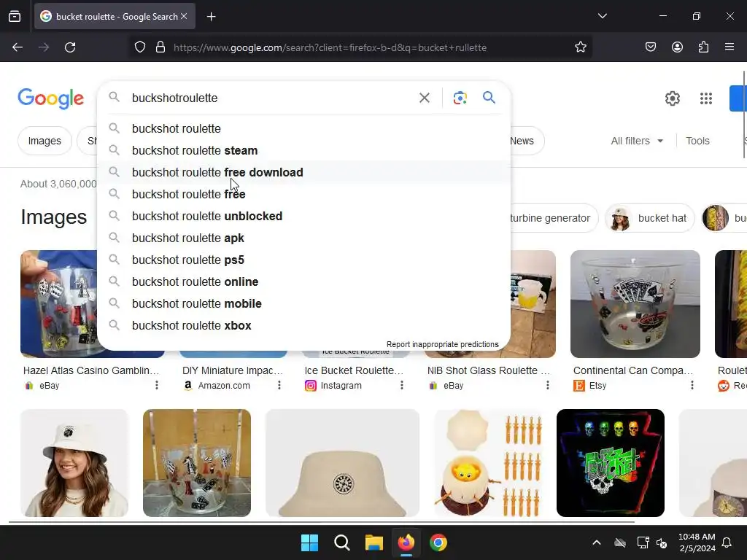Screen dimensions: 747x560
Task: Open Hazel Atlas Casino Gambling eBay result
Action: [x=91, y=370]
